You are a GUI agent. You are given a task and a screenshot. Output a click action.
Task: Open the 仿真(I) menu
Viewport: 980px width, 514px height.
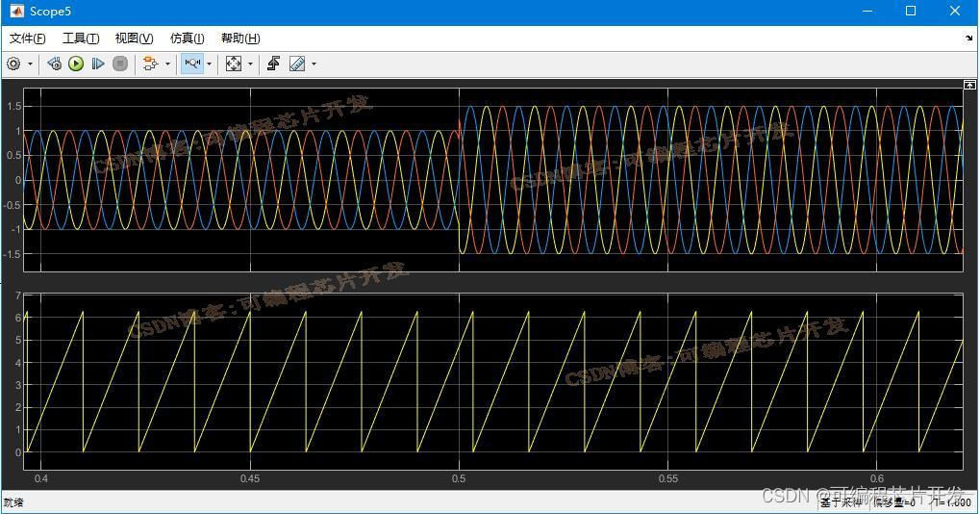pyautogui.click(x=187, y=39)
